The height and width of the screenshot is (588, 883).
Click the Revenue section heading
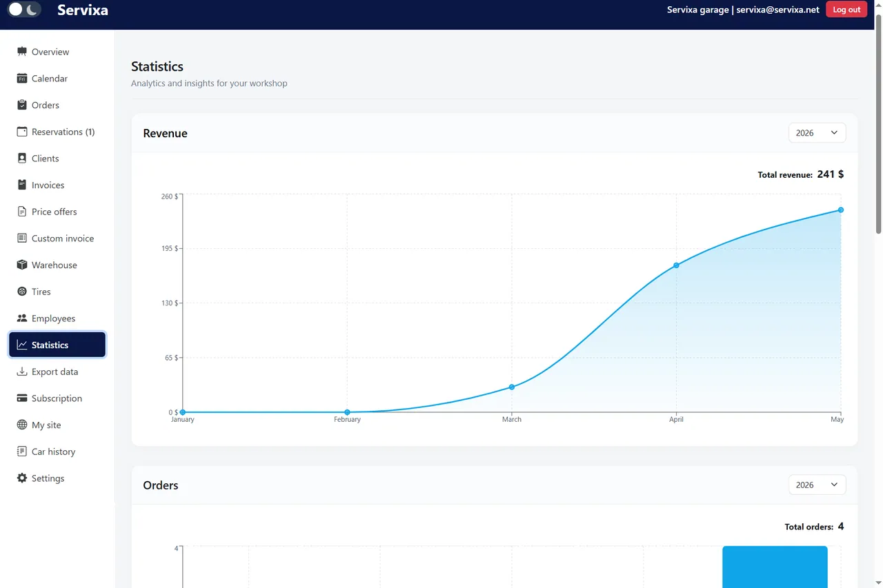[x=165, y=133]
